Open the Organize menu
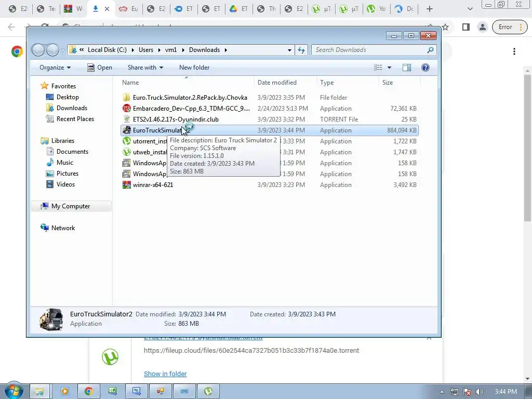The width and height of the screenshot is (532, 399). click(x=55, y=68)
